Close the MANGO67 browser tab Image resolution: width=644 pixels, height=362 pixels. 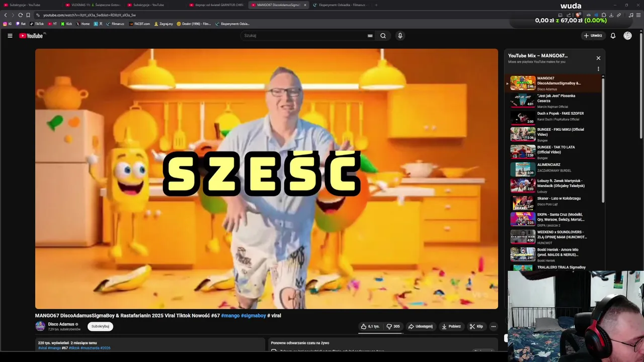pos(305,5)
